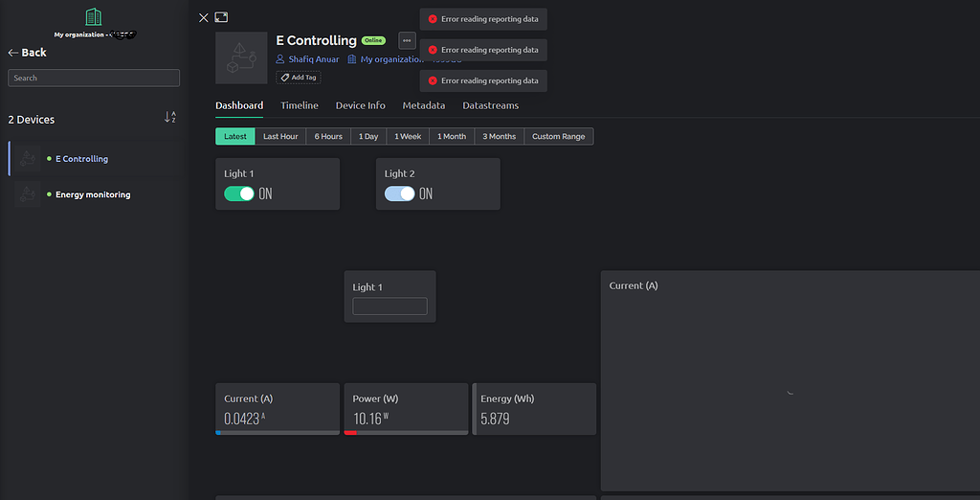Click the large device image placeholder

(x=241, y=57)
